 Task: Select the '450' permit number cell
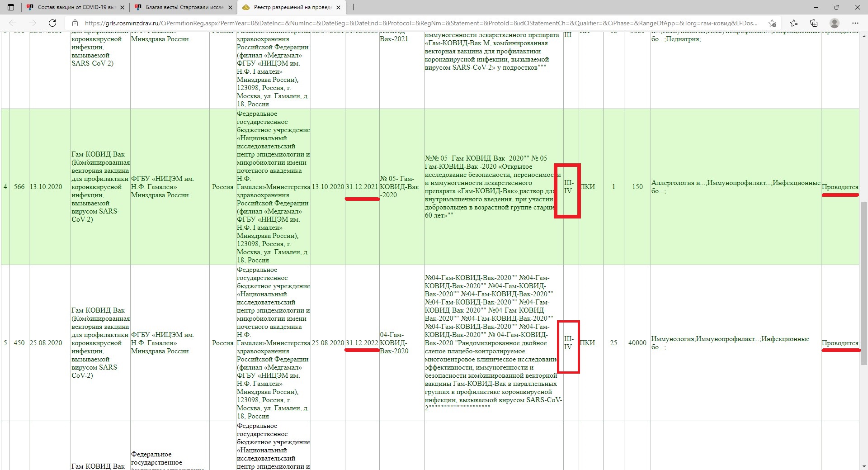[19, 343]
